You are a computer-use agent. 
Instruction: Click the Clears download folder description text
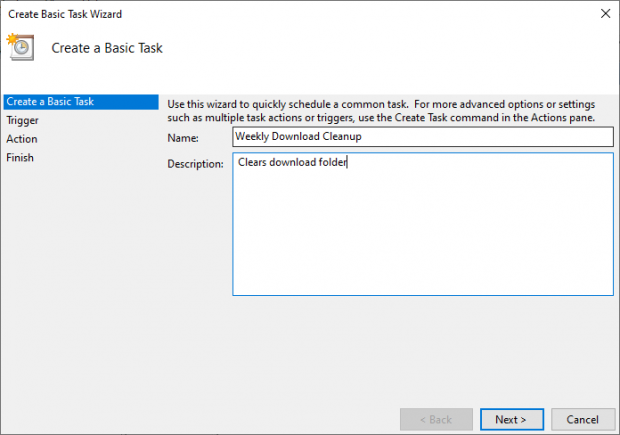(292, 162)
